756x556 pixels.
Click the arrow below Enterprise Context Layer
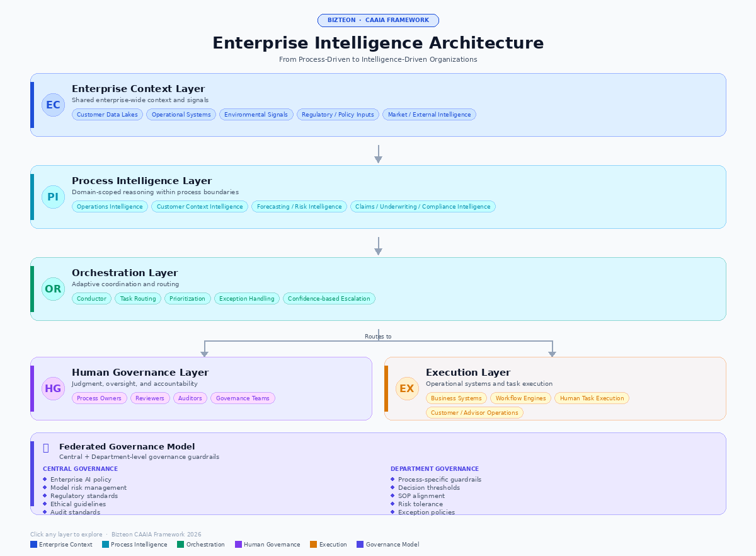(x=378, y=154)
